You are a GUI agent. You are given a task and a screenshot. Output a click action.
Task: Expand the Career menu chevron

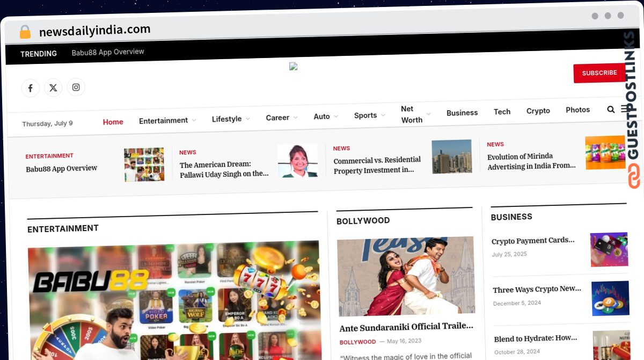click(295, 117)
